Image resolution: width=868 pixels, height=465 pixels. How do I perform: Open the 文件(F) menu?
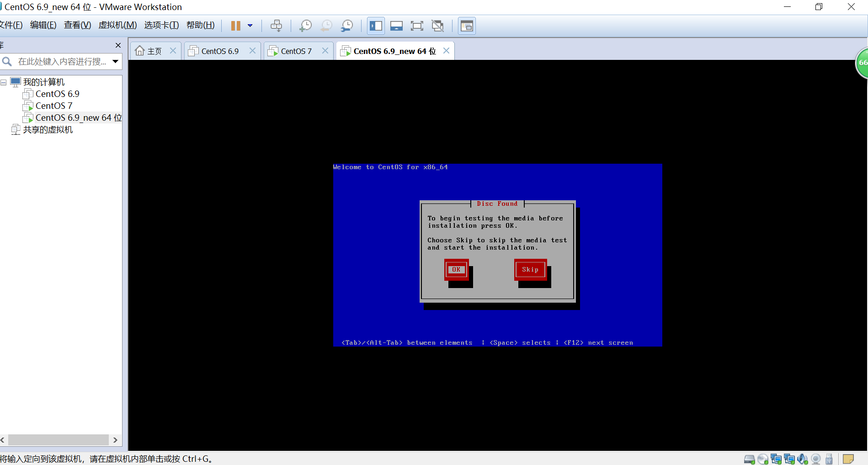(11, 25)
